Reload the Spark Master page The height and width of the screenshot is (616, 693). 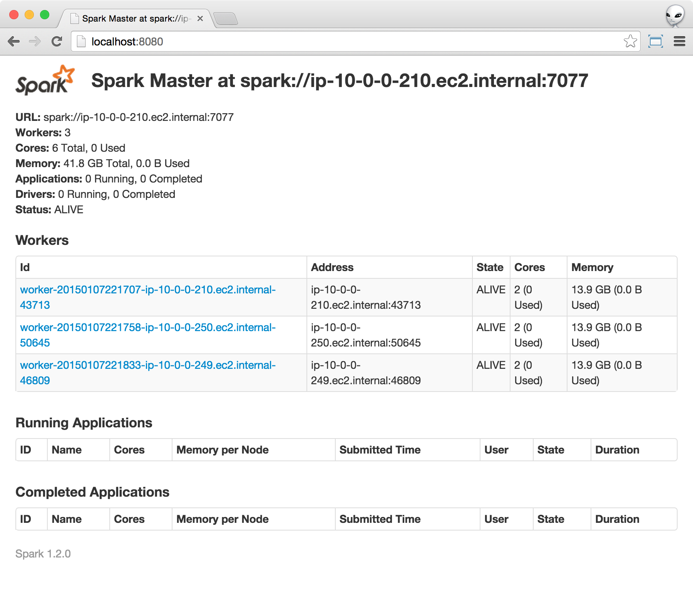pyautogui.click(x=57, y=42)
